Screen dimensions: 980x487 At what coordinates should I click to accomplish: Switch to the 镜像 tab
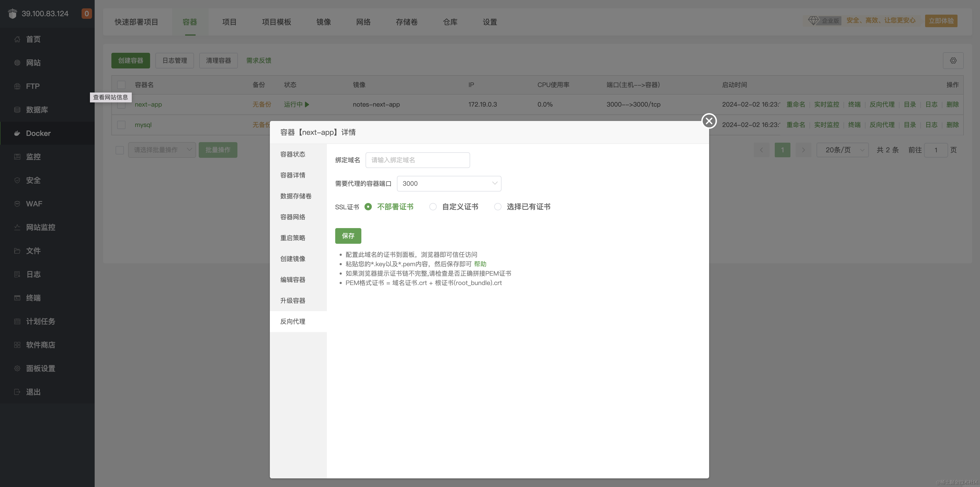[323, 22]
